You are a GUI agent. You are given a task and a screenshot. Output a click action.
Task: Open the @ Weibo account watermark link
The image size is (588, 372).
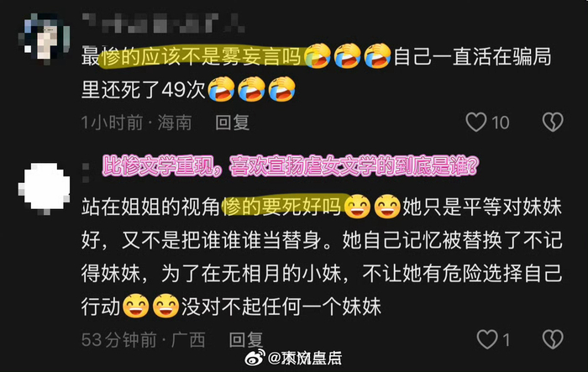[304, 359]
